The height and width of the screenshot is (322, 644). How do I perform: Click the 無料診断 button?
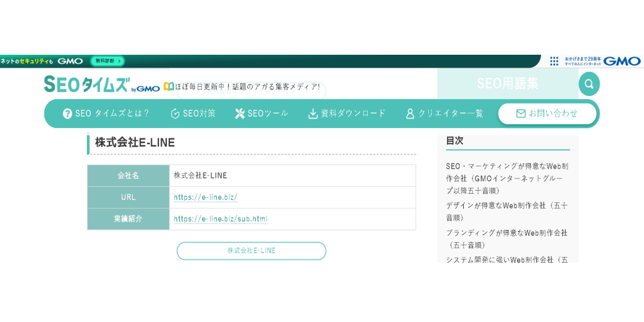(107, 61)
